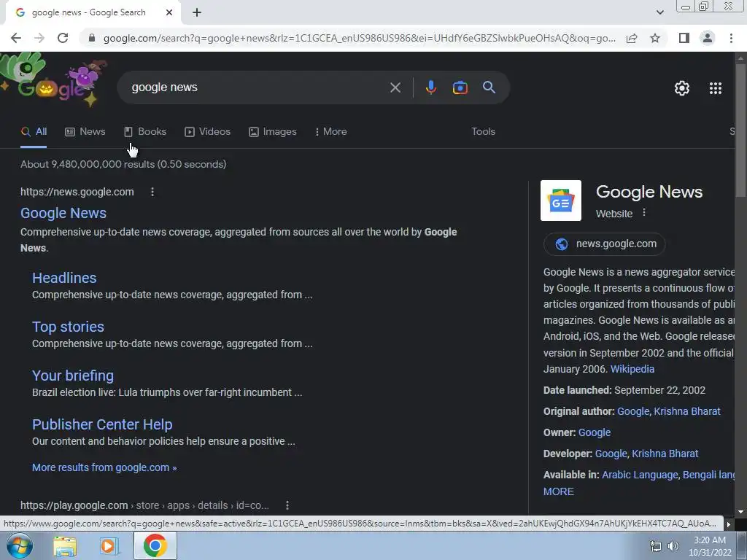Click the Chrome taskbar icon
The width and height of the screenshot is (747, 560).
click(155, 545)
